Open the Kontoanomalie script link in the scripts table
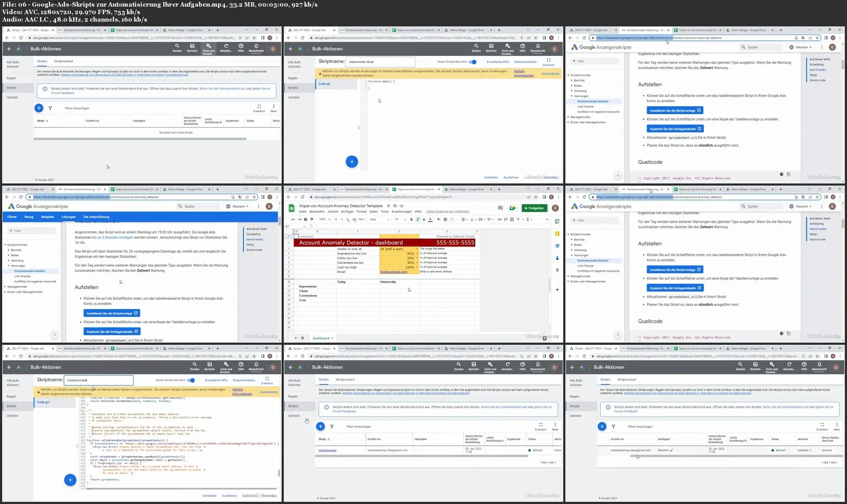The image size is (847, 504). click(328, 451)
